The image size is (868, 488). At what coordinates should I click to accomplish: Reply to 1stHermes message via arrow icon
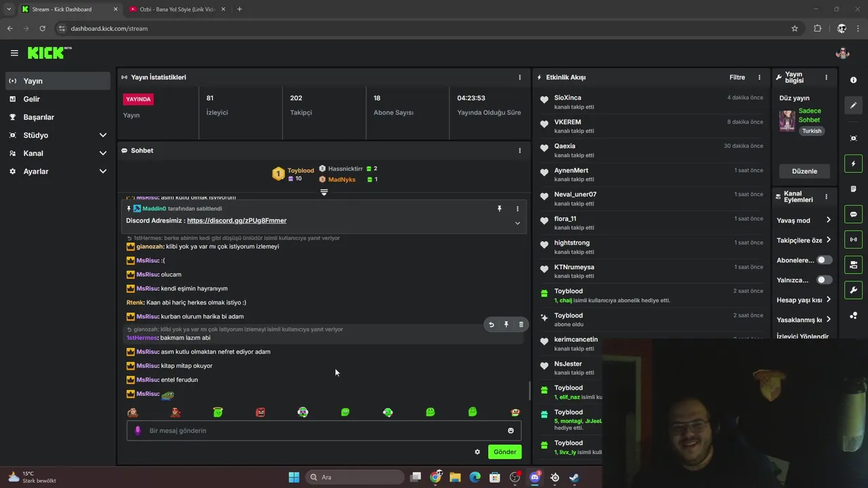(x=492, y=325)
